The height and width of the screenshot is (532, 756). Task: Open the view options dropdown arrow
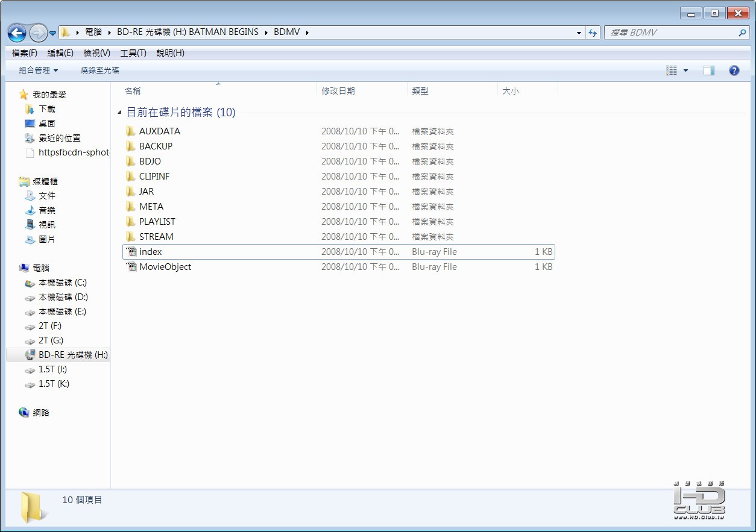tap(685, 70)
